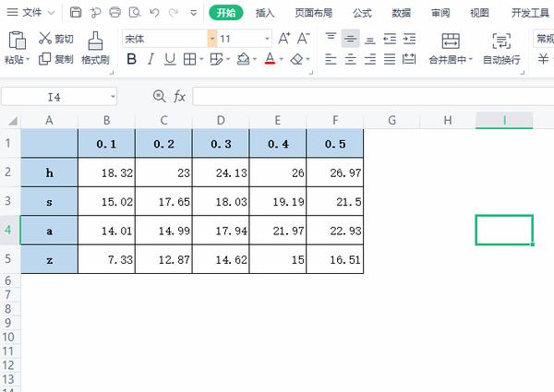
Task: Click the Save icon in quick access toolbar
Action: pyautogui.click(x=76, y=13)
